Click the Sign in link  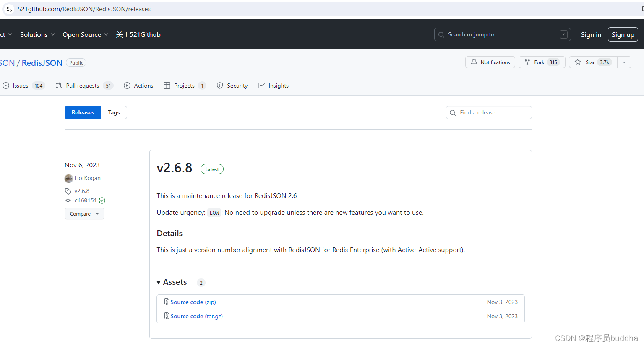pos(591,34)
